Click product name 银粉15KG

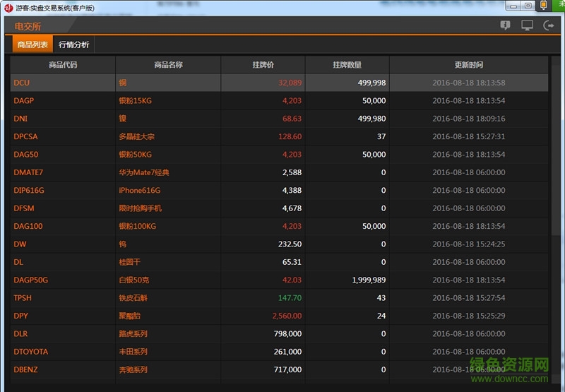tap(136, 100)
